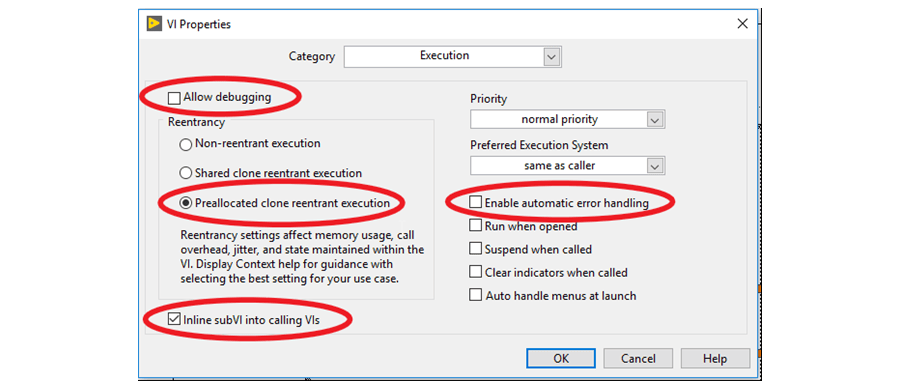Check the Run when opened option
This screenshot has width=900, height=389.
point(475,226)
